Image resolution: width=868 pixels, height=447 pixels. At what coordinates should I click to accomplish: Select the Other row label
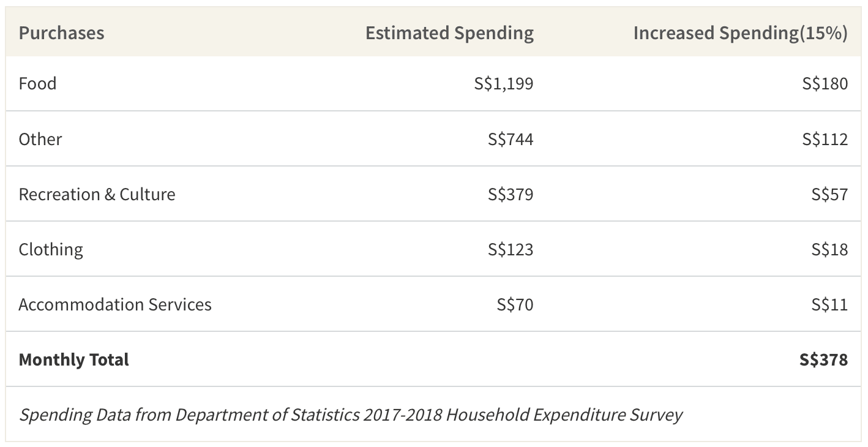click(40, 139)
